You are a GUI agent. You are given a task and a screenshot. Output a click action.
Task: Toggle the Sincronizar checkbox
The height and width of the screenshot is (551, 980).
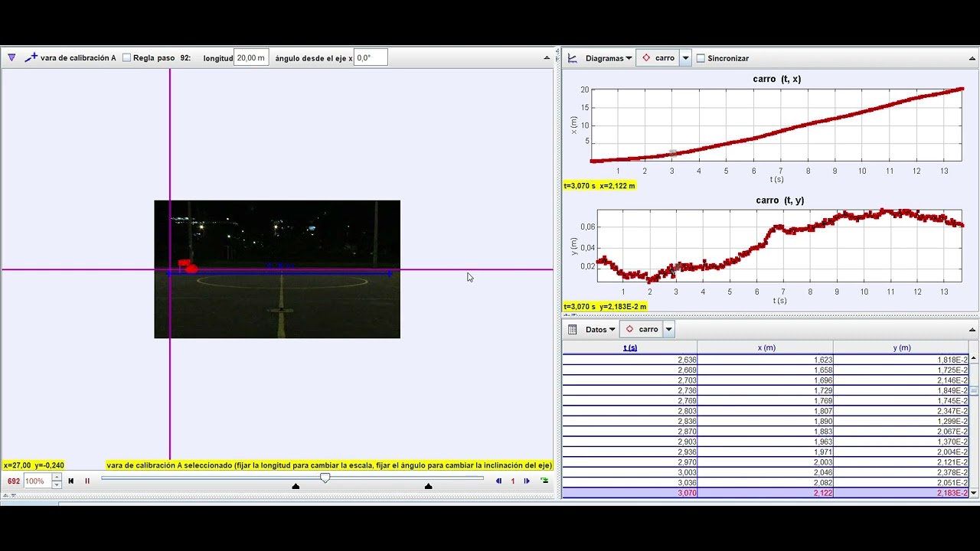point(701,58)
